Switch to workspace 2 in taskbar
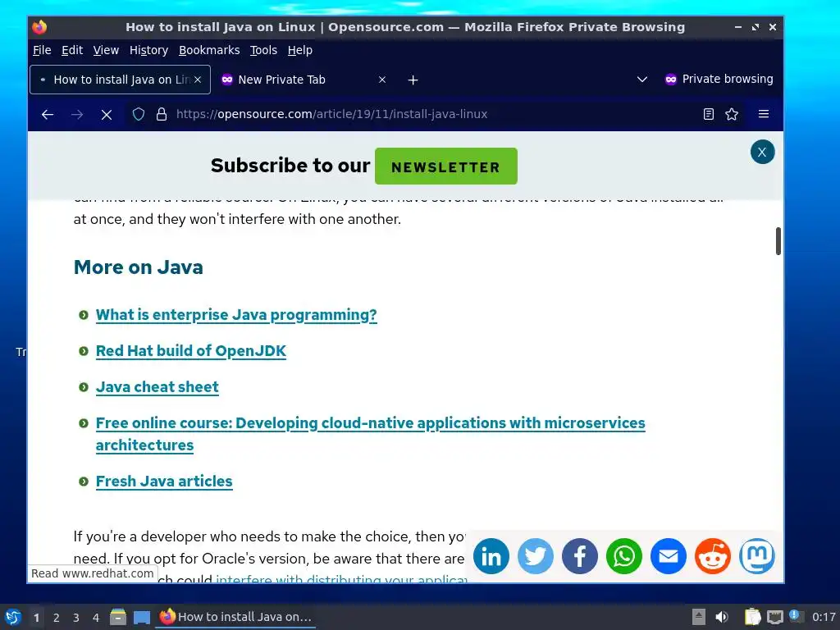The height and width of the screenshot is (630, 840). tap(57, 618)
